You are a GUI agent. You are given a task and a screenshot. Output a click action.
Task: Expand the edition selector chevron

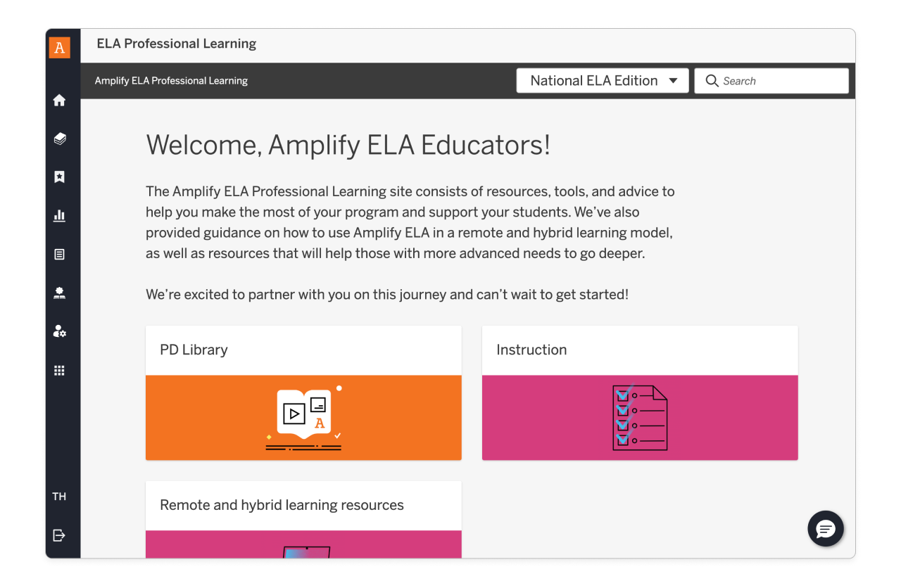(674, 80)
